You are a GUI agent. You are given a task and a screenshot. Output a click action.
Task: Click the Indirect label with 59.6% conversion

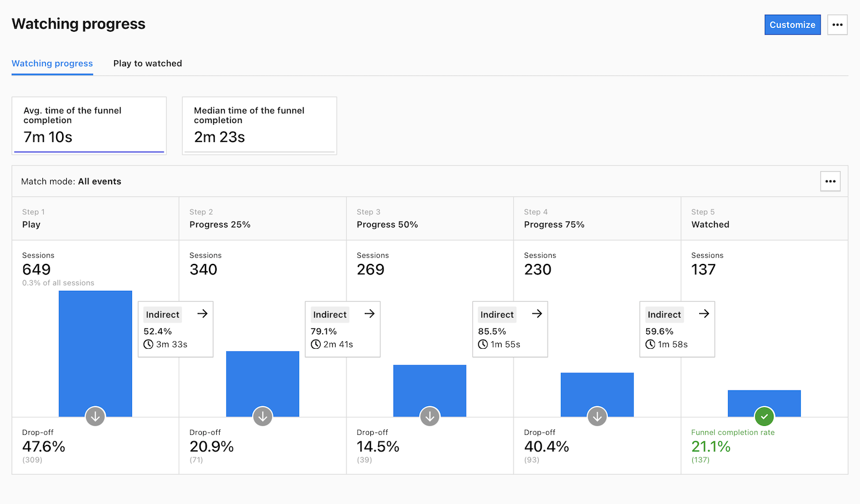click(x=664, y=315)
